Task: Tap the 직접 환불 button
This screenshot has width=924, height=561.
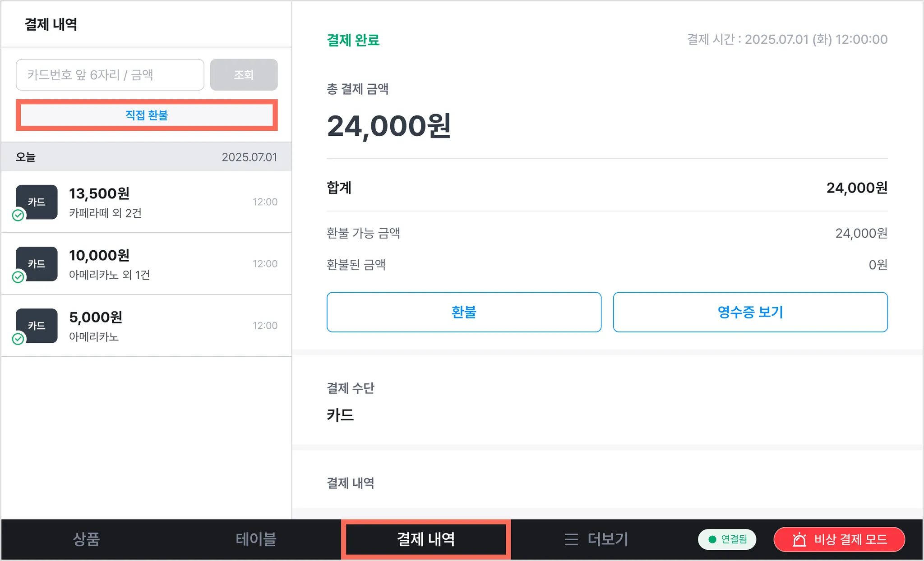Action: point(147,115)
